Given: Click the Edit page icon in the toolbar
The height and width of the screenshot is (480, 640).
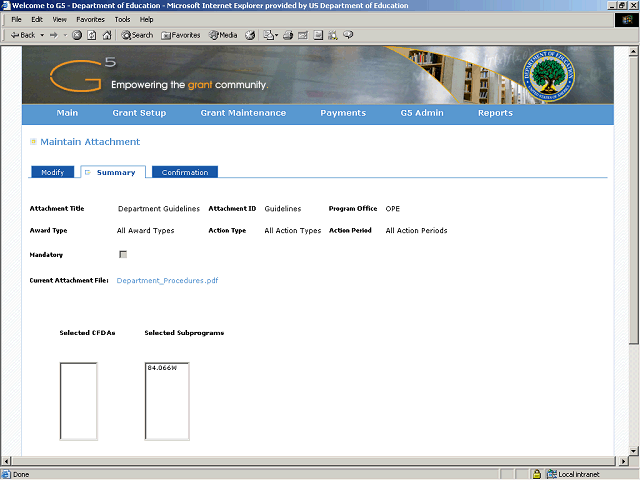Looking at the screenshot, I should [x=303, y=35].
